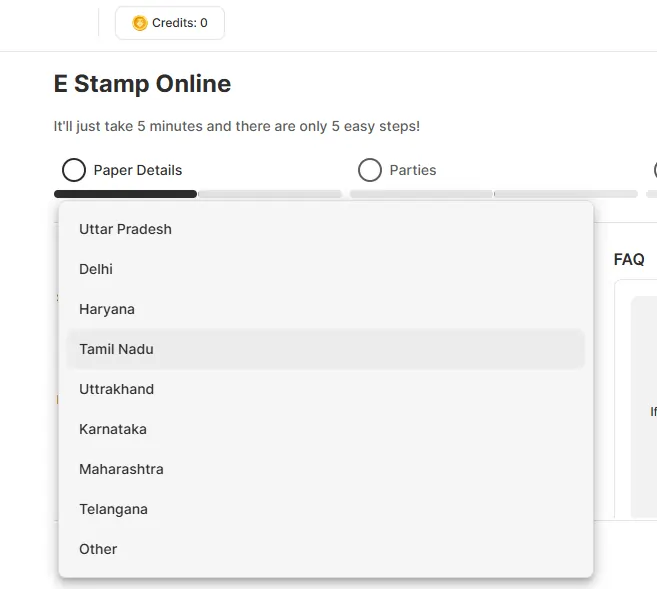Screen dimensions: 657x589
Task: Select the highlighted Tamil Nadu option
Action: [x=326, y=349]
